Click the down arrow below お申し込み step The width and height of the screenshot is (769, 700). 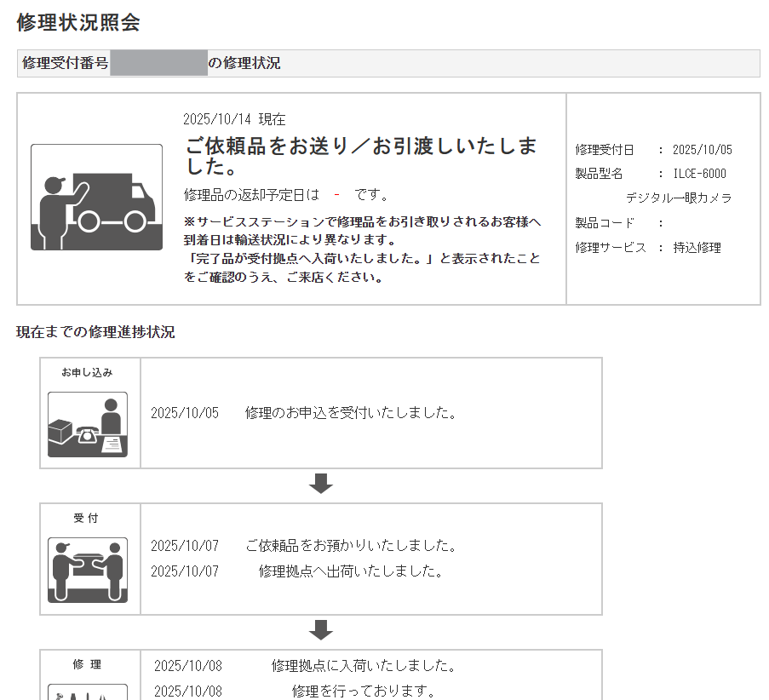click(x=320, y=485)
